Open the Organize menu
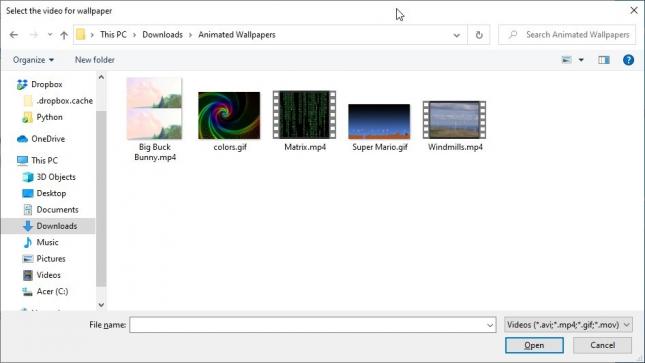Viewport: 645px width, 363px height. [x=33, y=60]
